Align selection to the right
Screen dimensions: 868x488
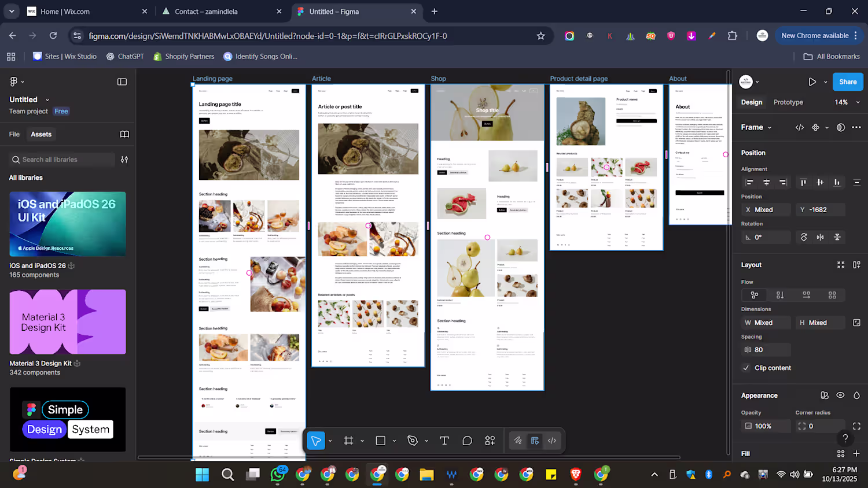click(783, 182)
